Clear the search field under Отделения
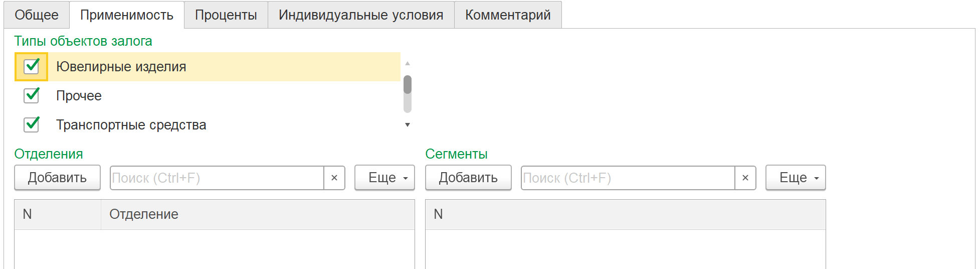 334,178
